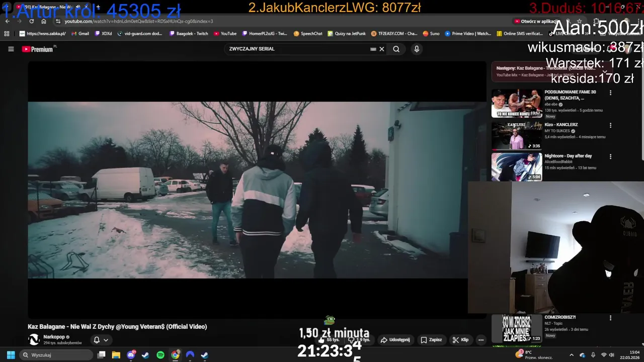
Task: Open the Online SMS verification bookmark
Action: click(520, 34)
